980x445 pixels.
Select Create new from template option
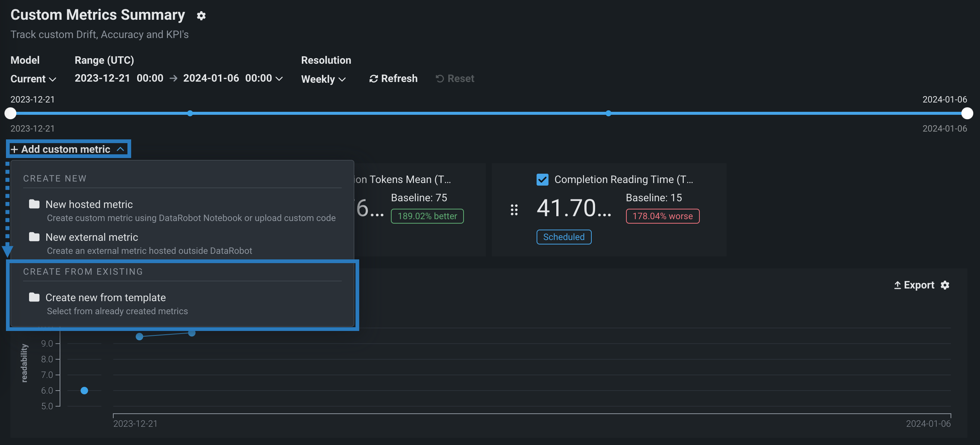105,297
